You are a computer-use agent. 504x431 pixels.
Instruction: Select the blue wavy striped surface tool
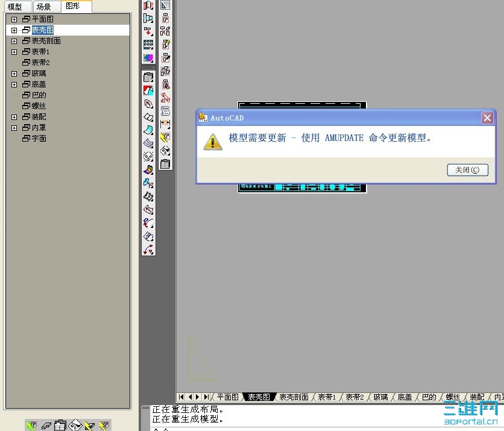(x=148, y=143)
